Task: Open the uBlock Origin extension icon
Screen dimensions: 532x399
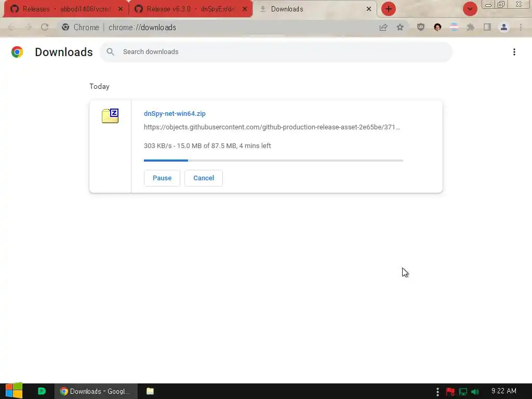Action: point(421,27)
